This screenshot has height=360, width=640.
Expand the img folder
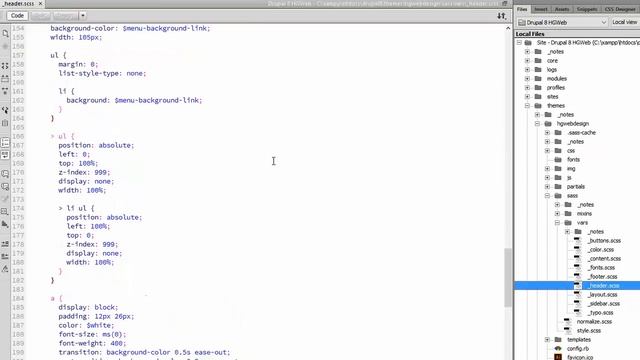[x=547, y=169]
